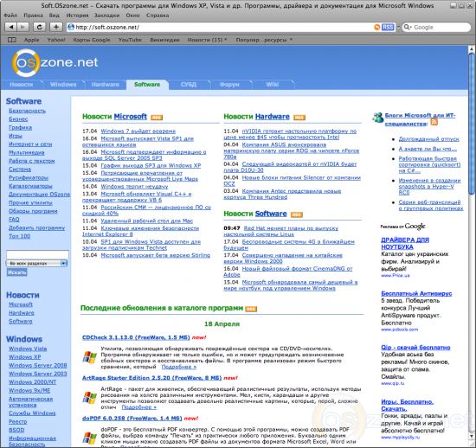Image resolution: width=476 pixels, height=448 pixels.
Task: Open the История menu
Action: [77, 16]
